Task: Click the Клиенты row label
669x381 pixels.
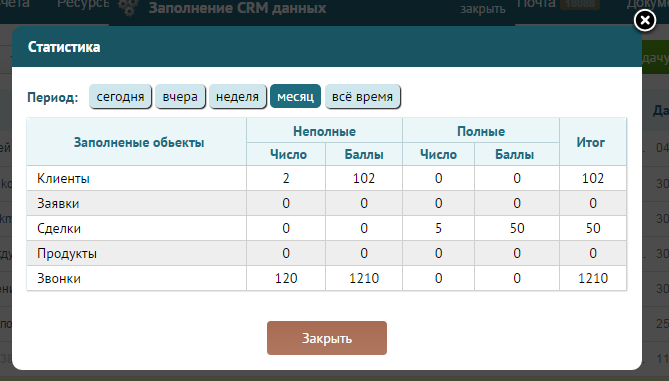Action: [x=63, y=178]
